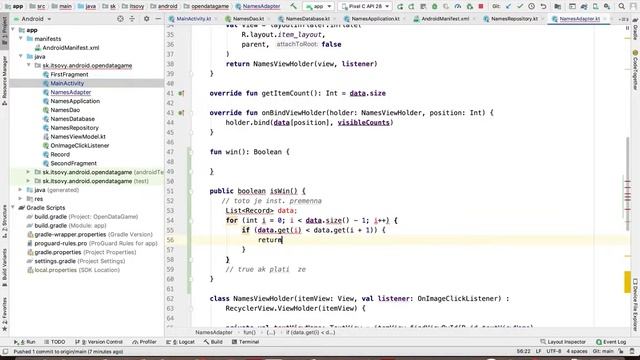640x360 pixels.
Task: Click Git Update Project arrow icon
Action: click(508, 6)
